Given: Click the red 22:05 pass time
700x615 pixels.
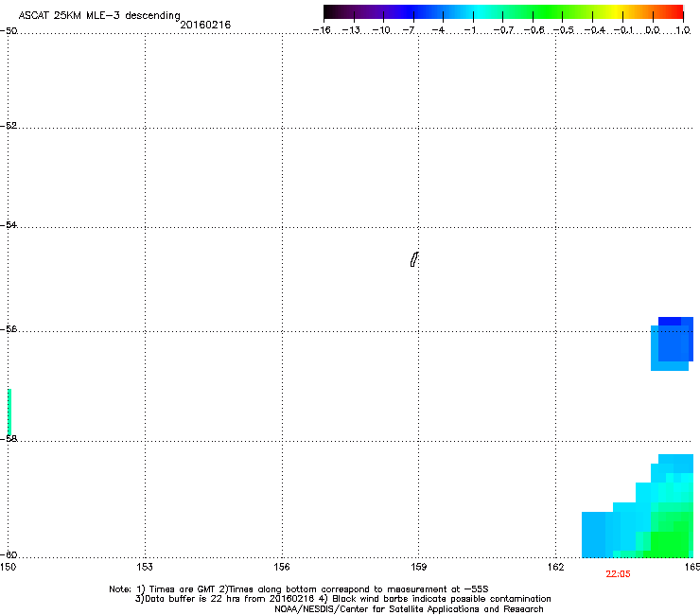Looking at the screenshot, I should tap(618, 574).
